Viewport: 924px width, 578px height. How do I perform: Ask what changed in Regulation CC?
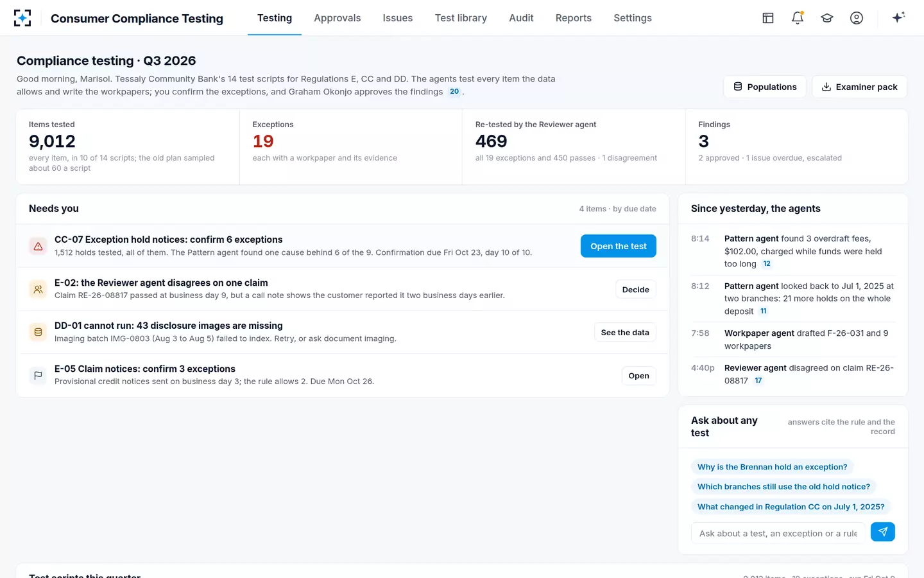click(791, 507)
